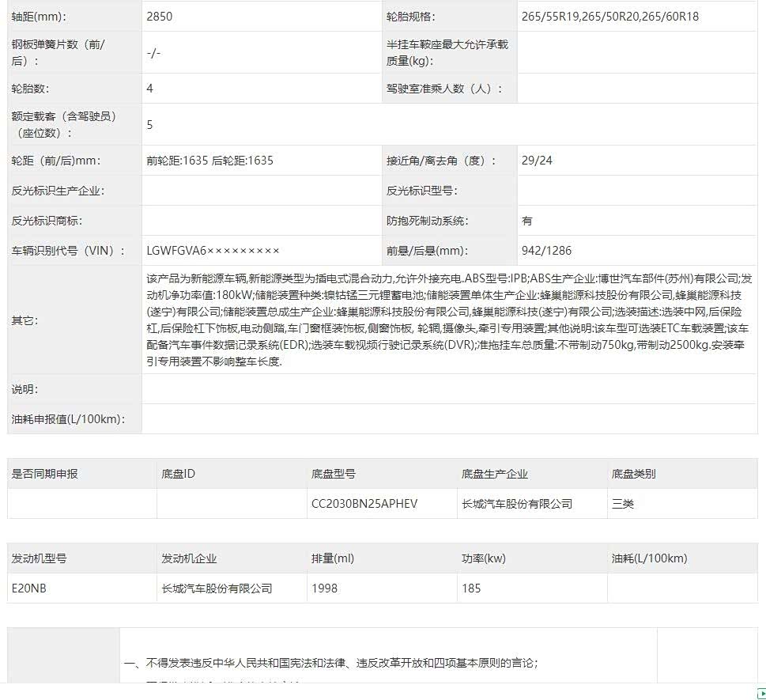The width and height of the screenshot is (766, 700).
Task: Click approach/departure angle value 29/24
Action: (x=537, y=161)
